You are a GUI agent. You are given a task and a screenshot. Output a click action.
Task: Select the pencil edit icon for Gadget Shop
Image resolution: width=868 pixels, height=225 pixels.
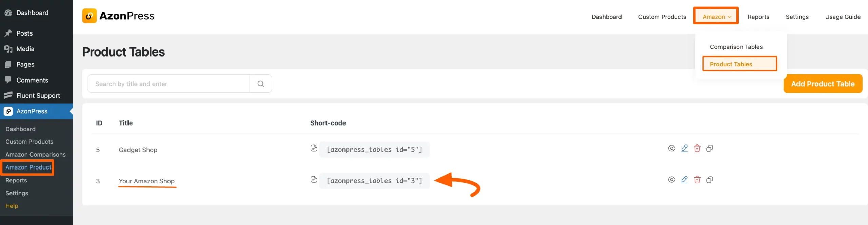coord(684,148)
